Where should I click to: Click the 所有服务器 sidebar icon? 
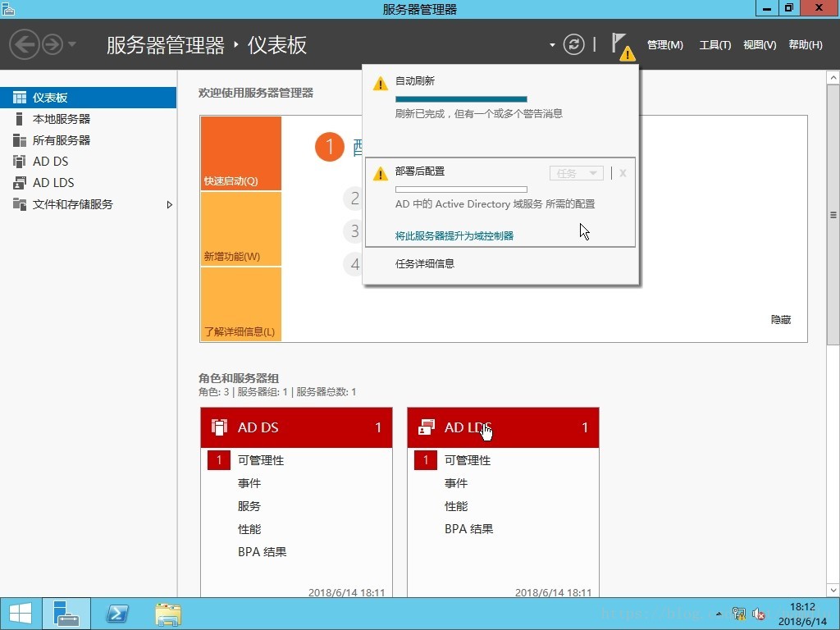[20, 140]
